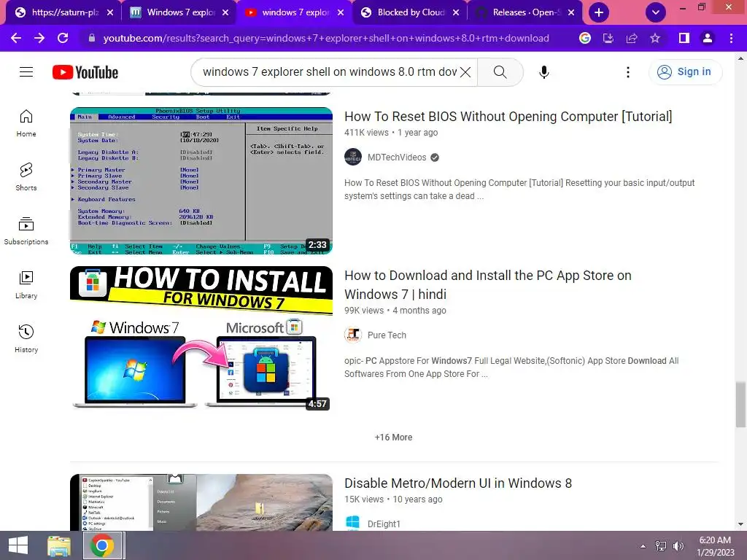747x560 pixels.
Task: Toggle the Chrome side panel
Action: (684, 38)
